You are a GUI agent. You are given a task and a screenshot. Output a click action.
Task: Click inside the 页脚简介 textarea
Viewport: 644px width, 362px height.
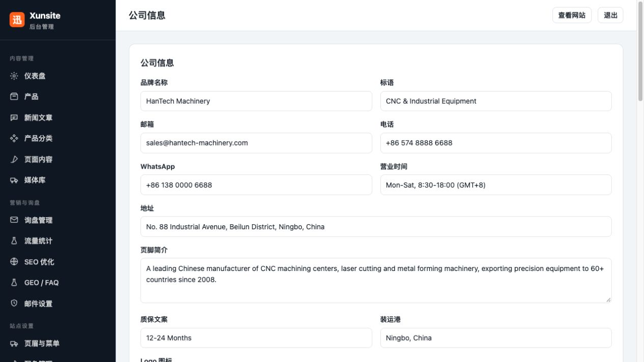click(x=376, y=281)
